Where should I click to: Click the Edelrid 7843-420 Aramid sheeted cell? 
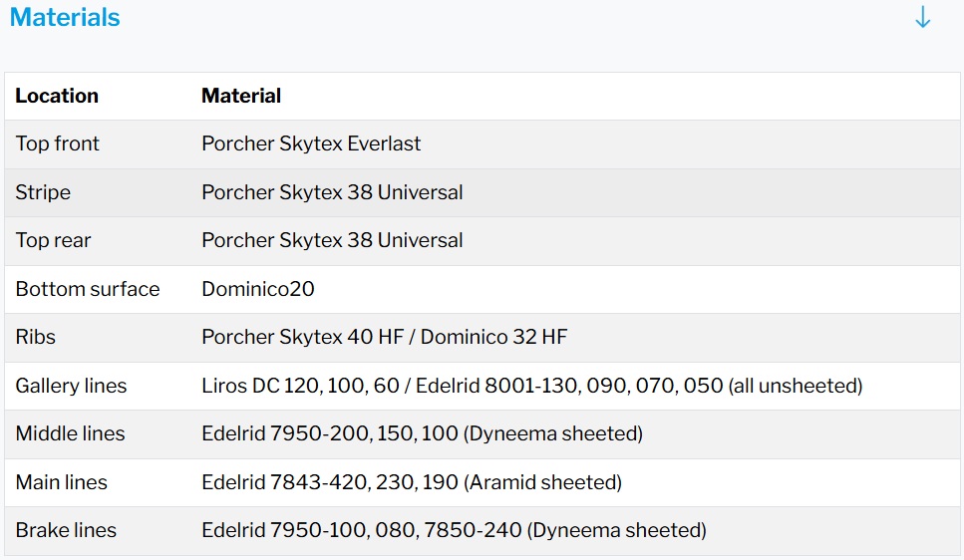pos(412,482)
